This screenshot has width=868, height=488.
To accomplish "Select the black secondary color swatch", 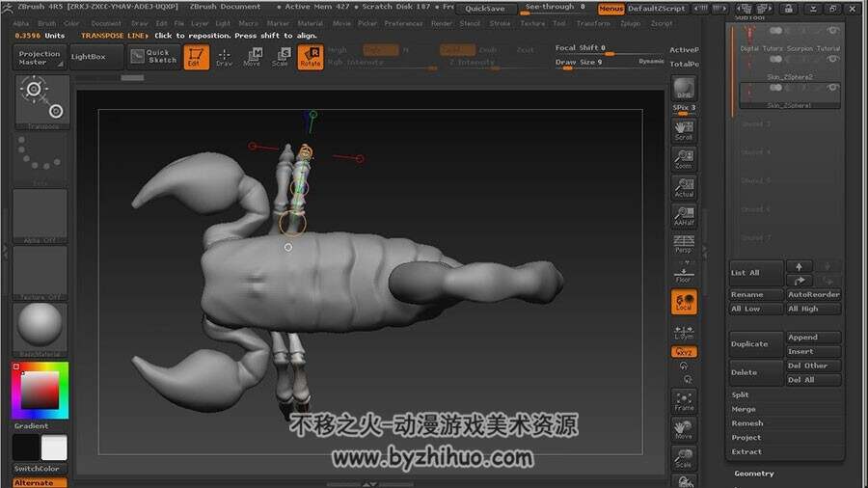I will click(26, 447).
